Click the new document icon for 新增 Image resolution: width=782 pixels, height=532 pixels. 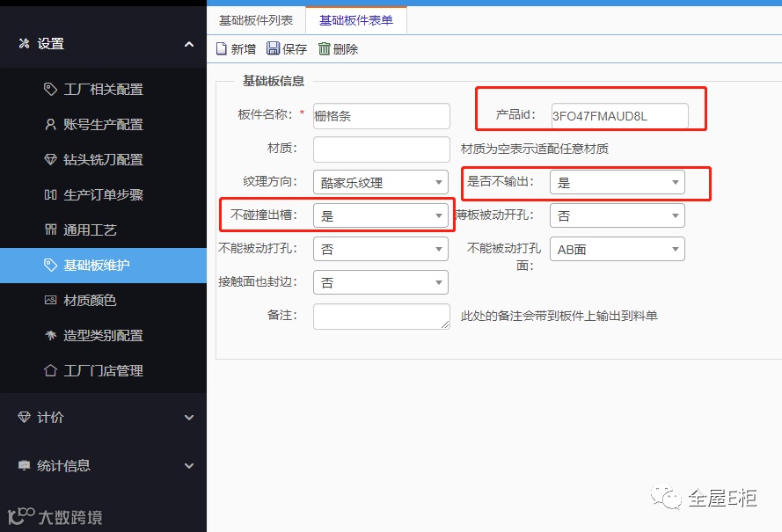pos(221,49)
